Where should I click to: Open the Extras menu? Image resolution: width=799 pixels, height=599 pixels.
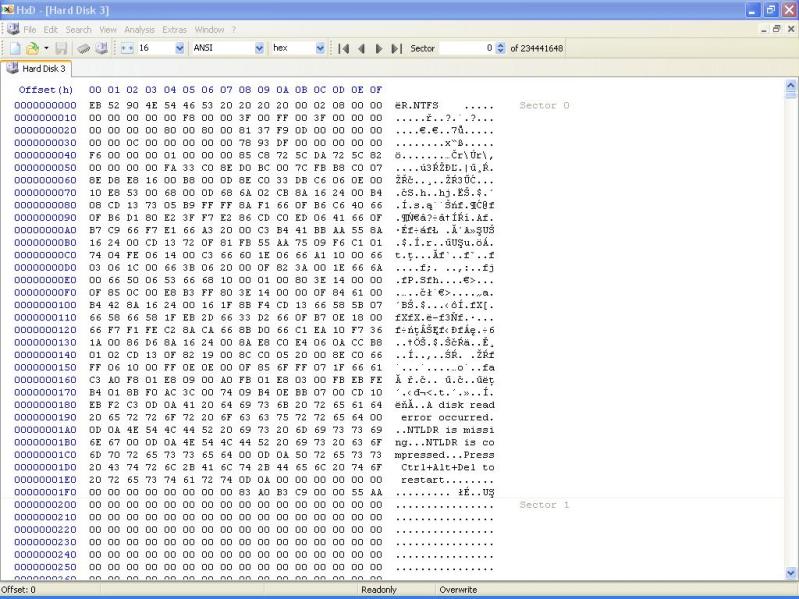coord(174,30)
